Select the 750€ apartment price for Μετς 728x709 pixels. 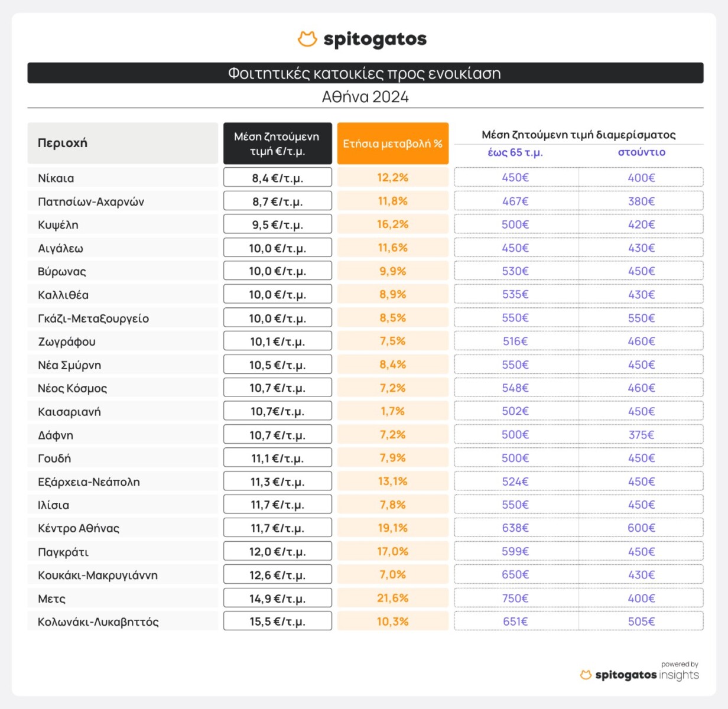[x=515, y=598]
